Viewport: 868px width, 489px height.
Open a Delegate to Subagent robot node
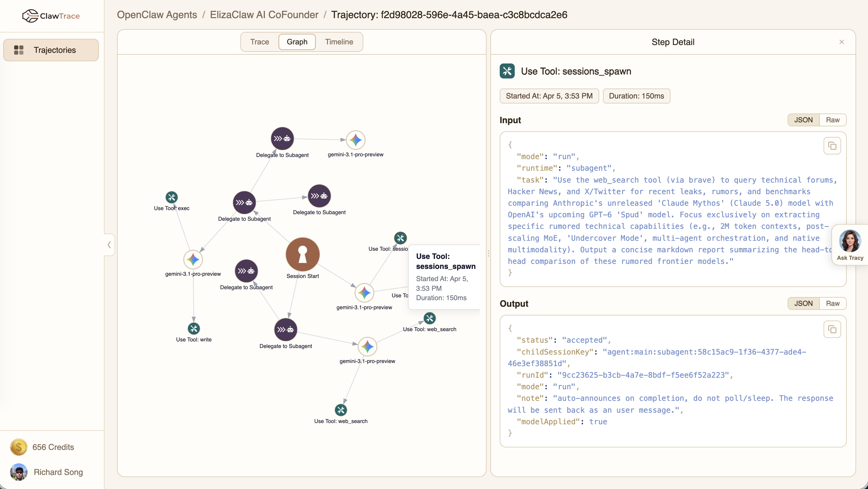[x=283, y=138]
